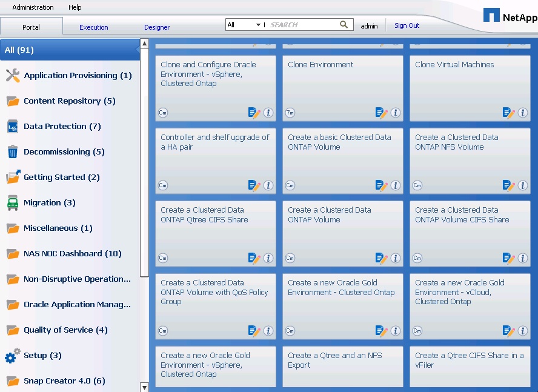
Task: Click the Data Protection category icon
Action: 13,127
